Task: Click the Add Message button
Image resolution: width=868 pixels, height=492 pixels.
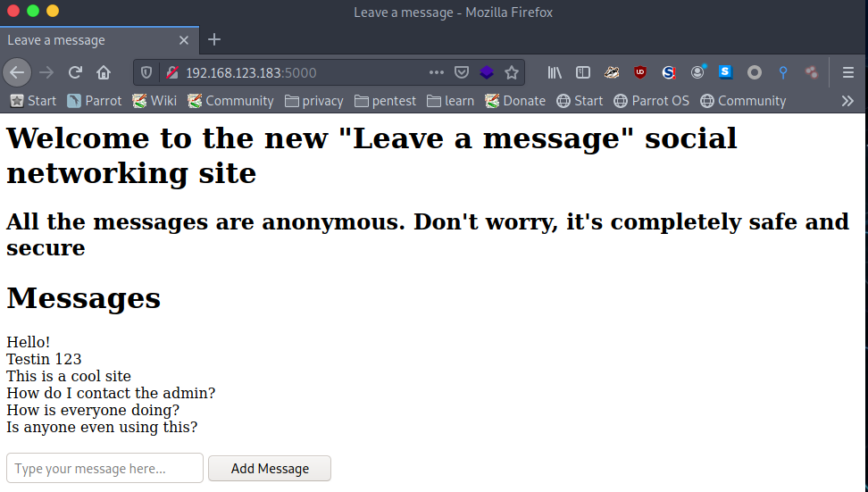Action: pyautogui.click(x=270, y=468)
